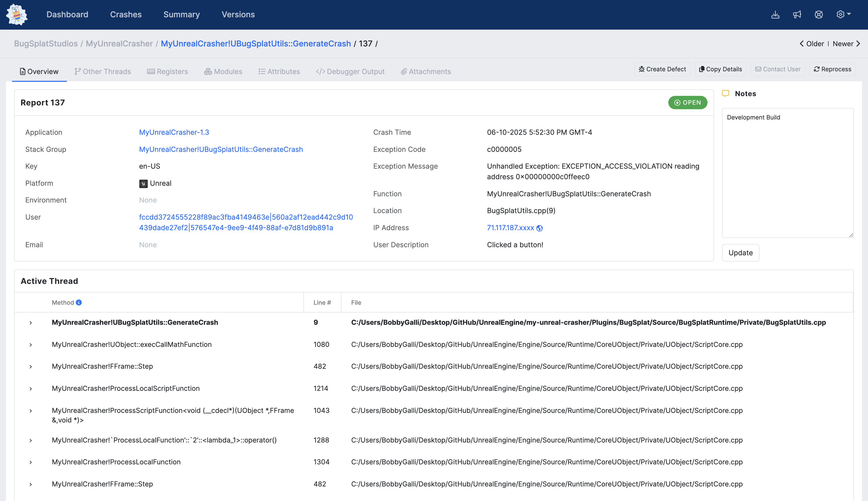Click the OPEN status badge
Image resolution: width=868 pixels, height=501 pixels.
click(688, 103)
